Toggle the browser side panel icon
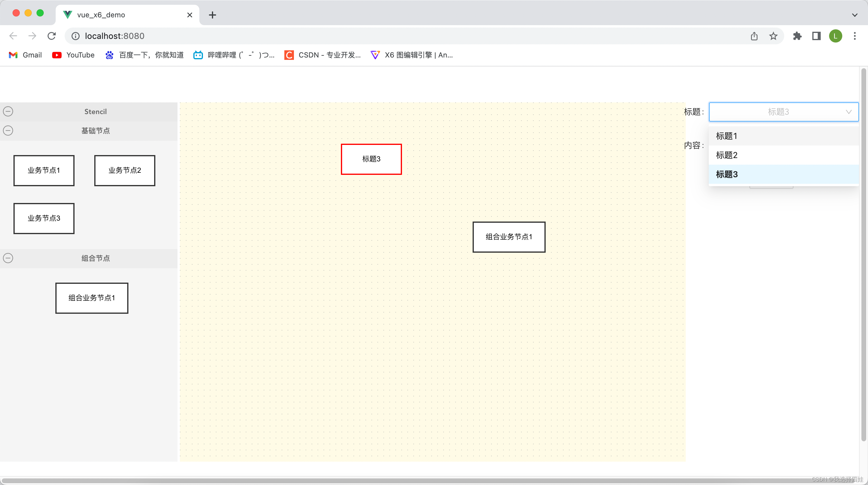The width and height of the screenshot is (868, 485). click(x=817, y=36)
